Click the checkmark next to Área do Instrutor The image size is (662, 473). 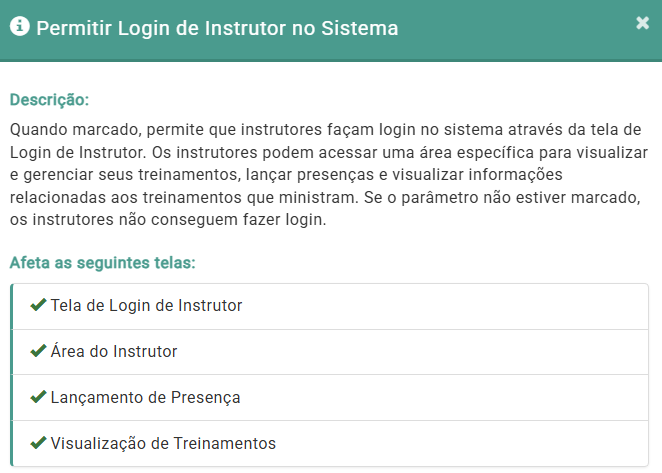point(39,351)
